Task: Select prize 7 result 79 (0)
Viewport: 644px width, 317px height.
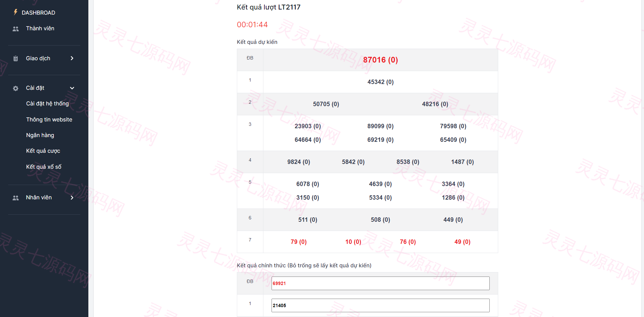Action: click(x=299, y=242)
